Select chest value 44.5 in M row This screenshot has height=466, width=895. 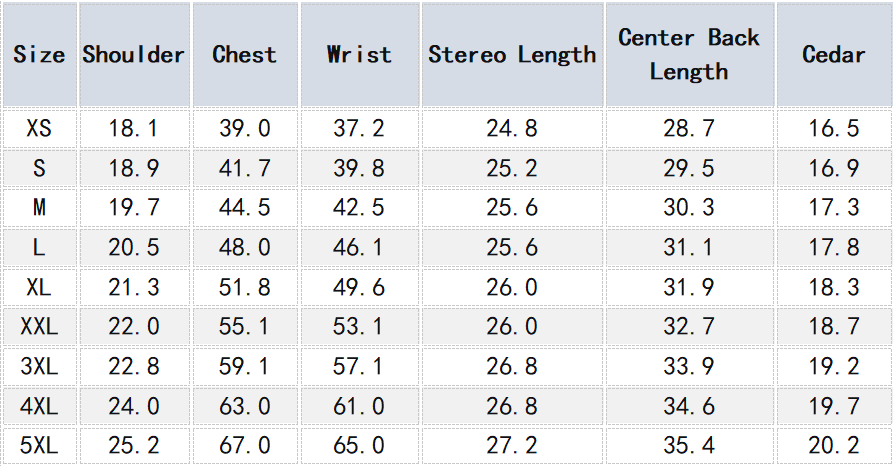pos(244,208)
